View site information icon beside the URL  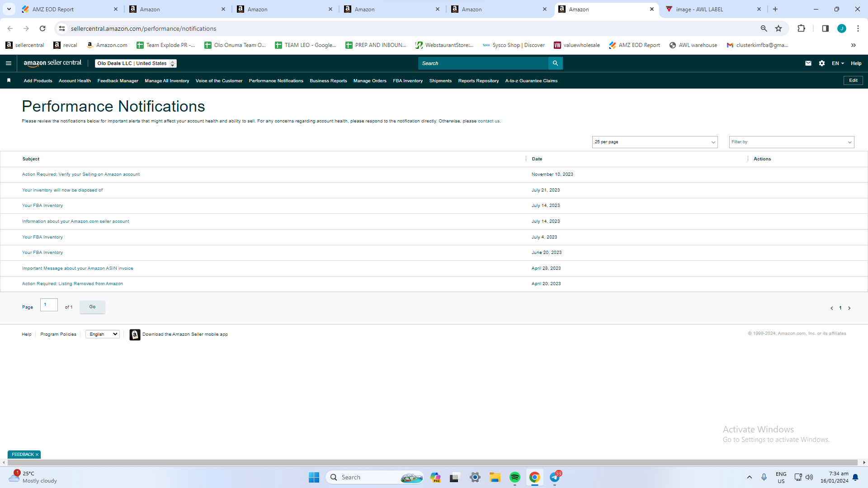point(62,28)
